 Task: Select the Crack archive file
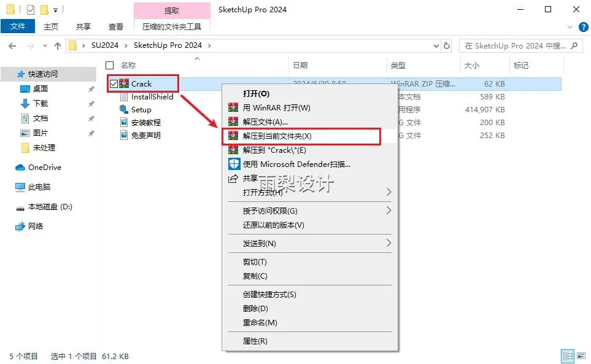click(x=141, y=83)
